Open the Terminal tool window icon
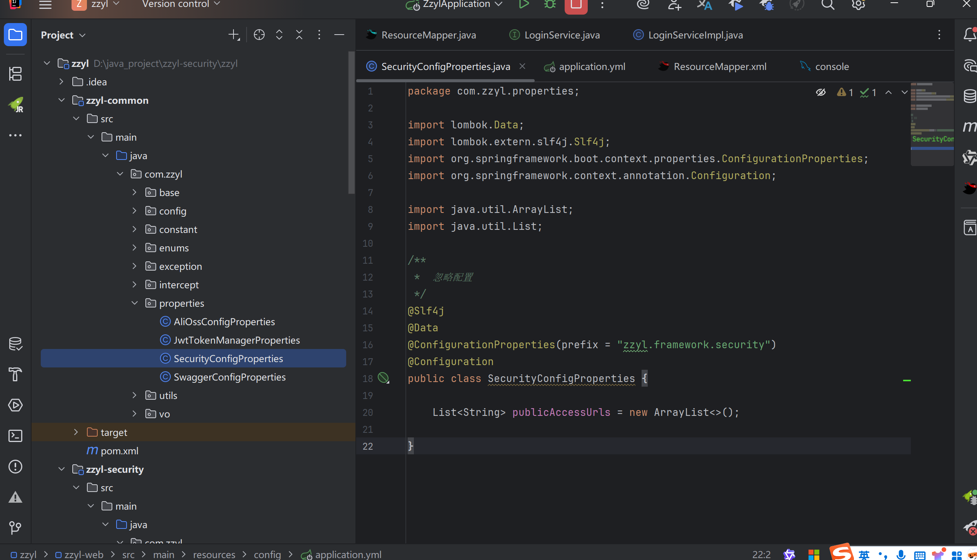The image size is (977, 560). pos(15,436)
